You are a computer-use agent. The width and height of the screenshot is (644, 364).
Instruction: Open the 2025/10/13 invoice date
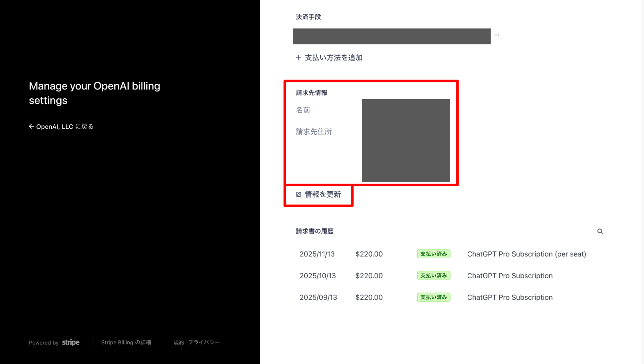(317, 276)
